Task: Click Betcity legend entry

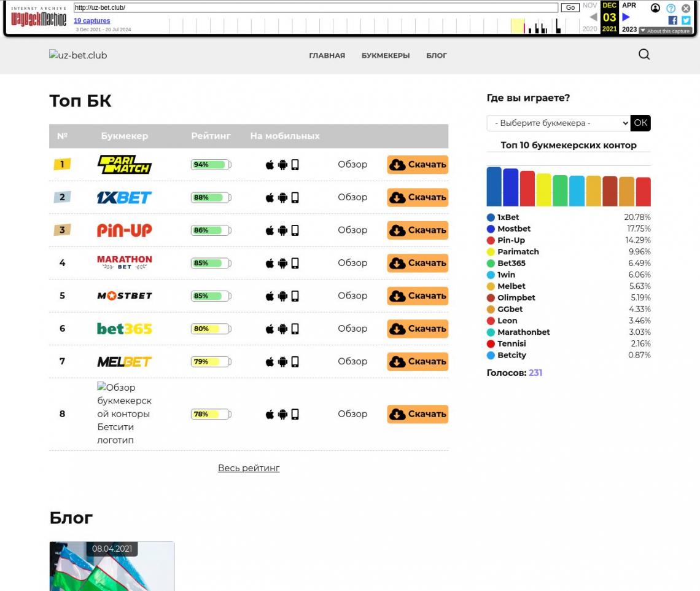Action: coord(569,355)
